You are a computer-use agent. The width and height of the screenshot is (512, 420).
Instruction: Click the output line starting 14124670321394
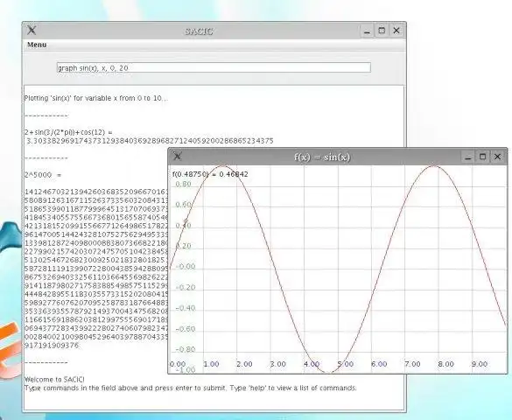tap(96, 192)
